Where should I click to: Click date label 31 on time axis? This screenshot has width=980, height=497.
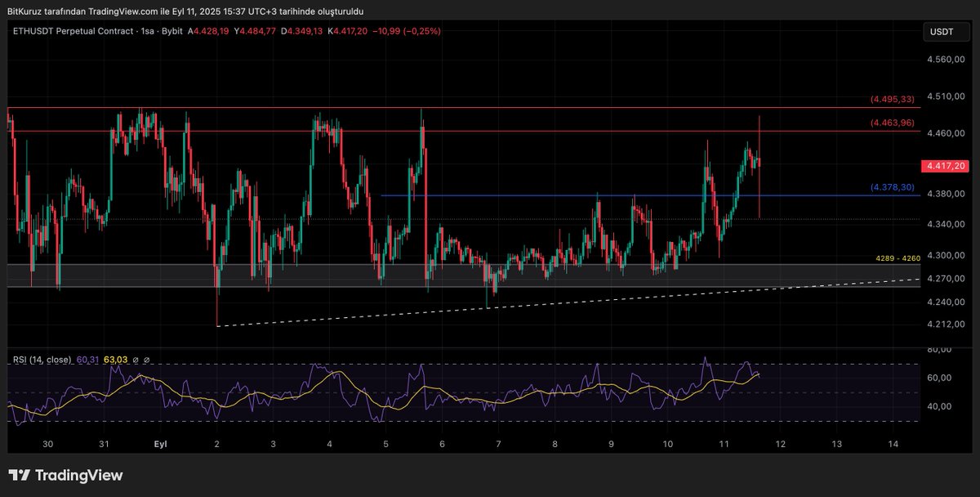coord(104,444)
